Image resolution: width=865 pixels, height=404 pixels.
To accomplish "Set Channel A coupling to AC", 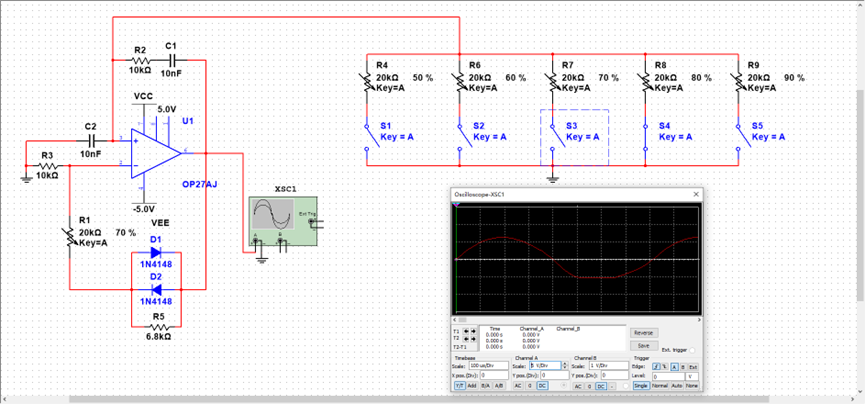I will 518,386.
